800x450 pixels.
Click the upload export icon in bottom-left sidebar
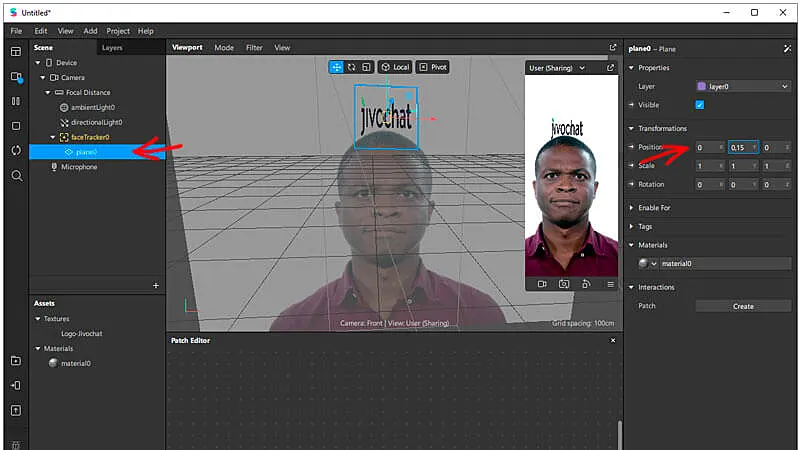click(15, 410)
